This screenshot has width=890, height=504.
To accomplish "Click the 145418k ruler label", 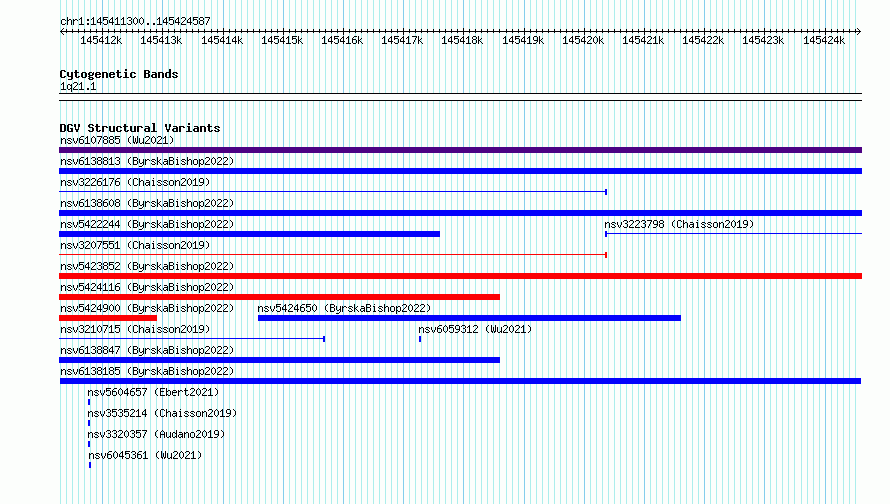I will tap(462, 40).
